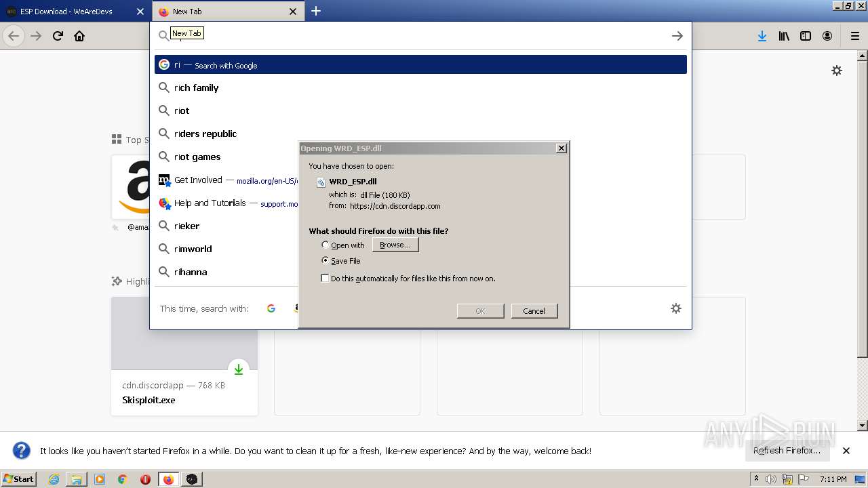
Task: Open search settings gear in dropdown
Action: coord(676,308)
